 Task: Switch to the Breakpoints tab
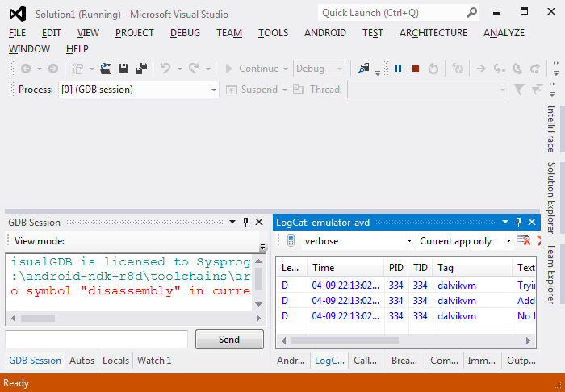click(404, 361)
